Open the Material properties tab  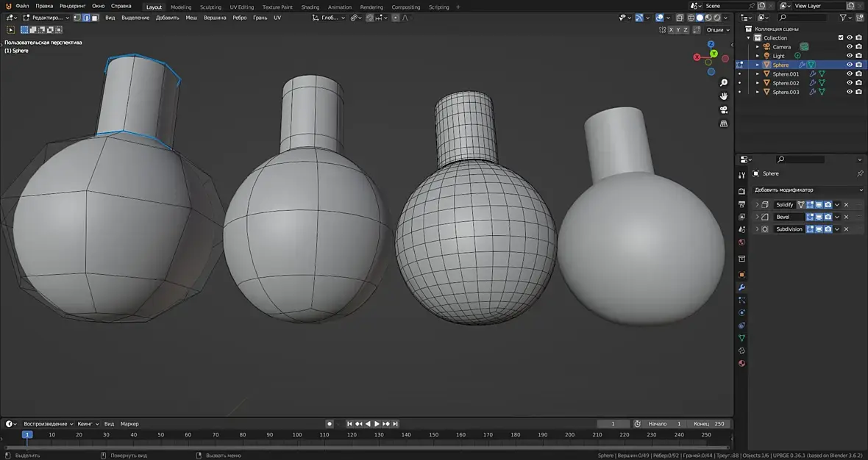pos(741,363)
